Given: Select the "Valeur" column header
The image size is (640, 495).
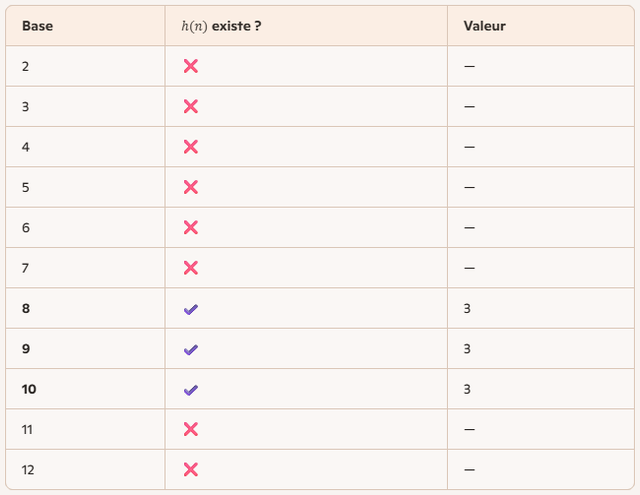Looking at the screenshot, I should coord(484,26).
